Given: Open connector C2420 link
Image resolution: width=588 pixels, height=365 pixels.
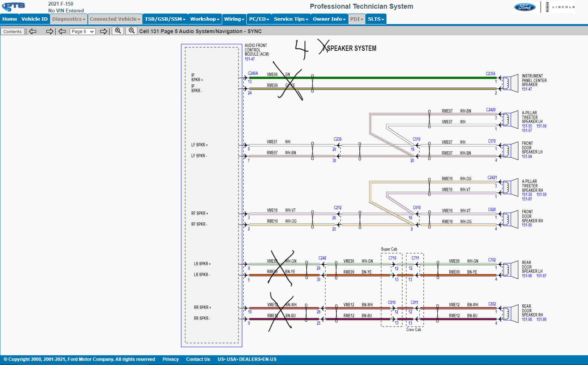Looking at the screenshot, I should (491, 110).
